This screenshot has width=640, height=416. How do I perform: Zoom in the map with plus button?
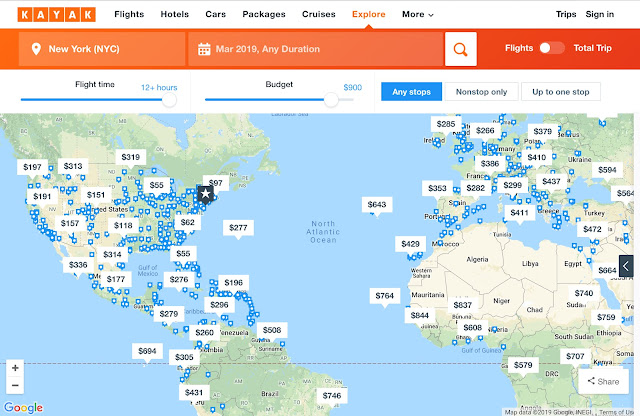pos(15,368)
